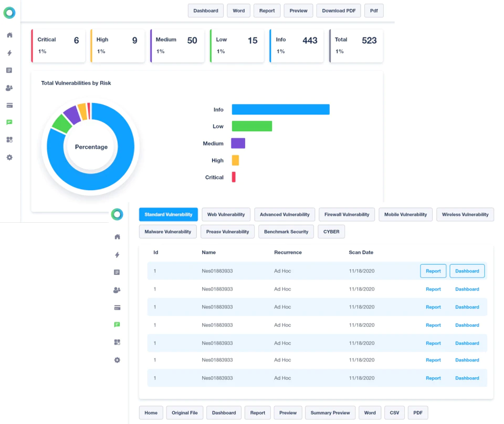
Task: Select the users icon in upper sidebar
Action: click(x=9, y=88)
